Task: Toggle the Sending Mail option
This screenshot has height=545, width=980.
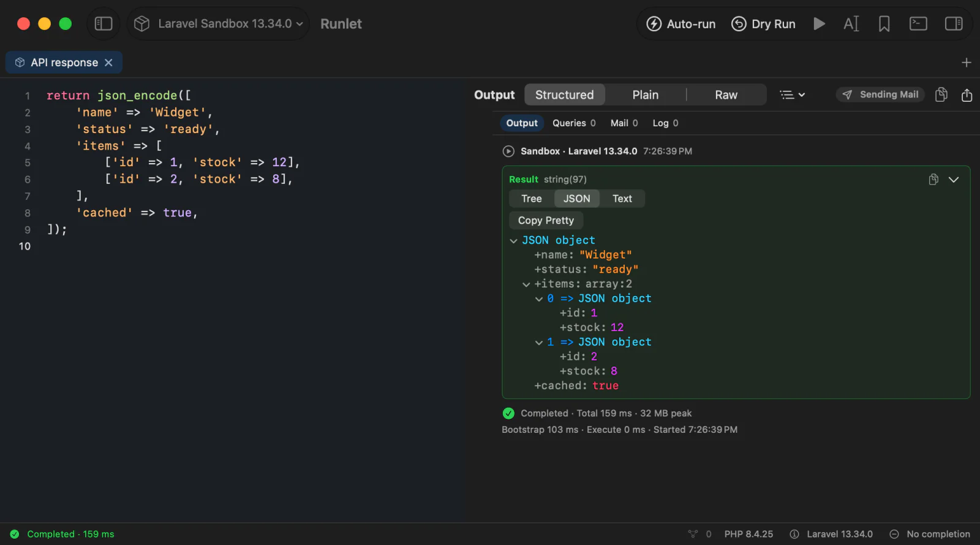Action: [x=880, y=94]
